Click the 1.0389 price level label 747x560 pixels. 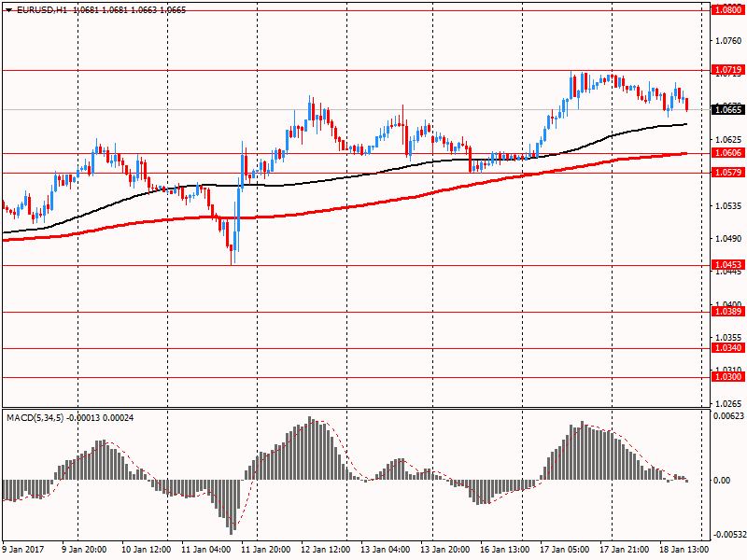(x=726, y=313)
